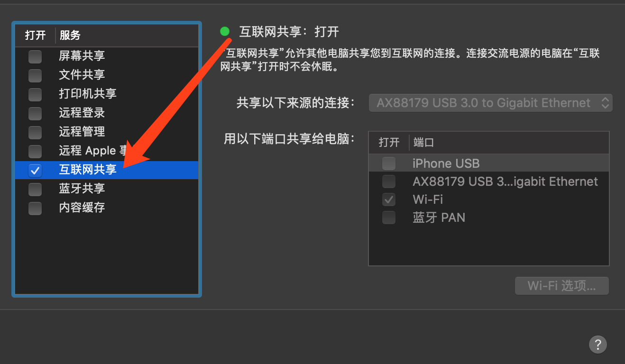Select the 远程 Apple 事件 service row

(x=107, y=151)
